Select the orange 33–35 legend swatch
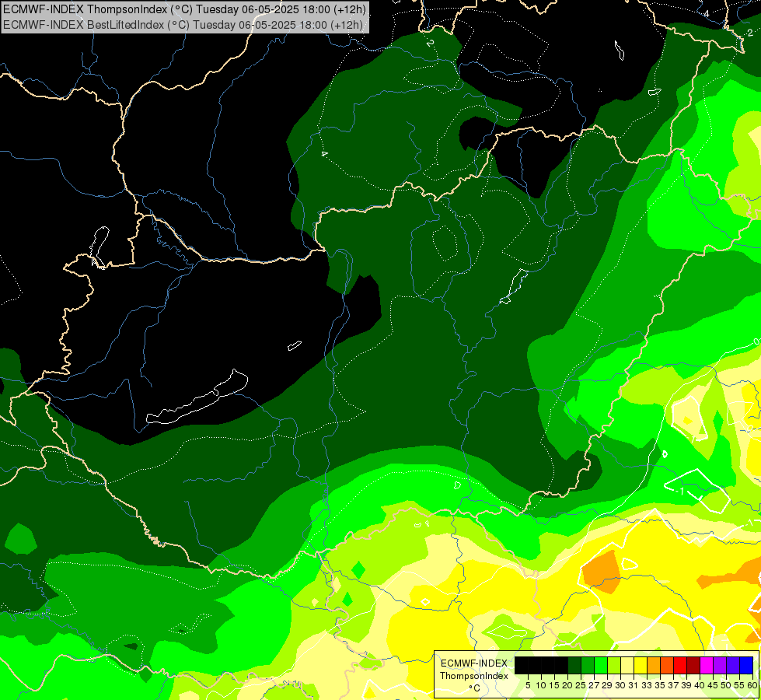 coord(654,665)
